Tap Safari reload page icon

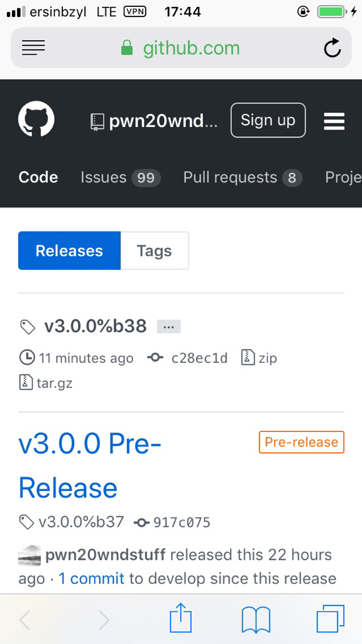pyautogui.click(x=332, y=48)
